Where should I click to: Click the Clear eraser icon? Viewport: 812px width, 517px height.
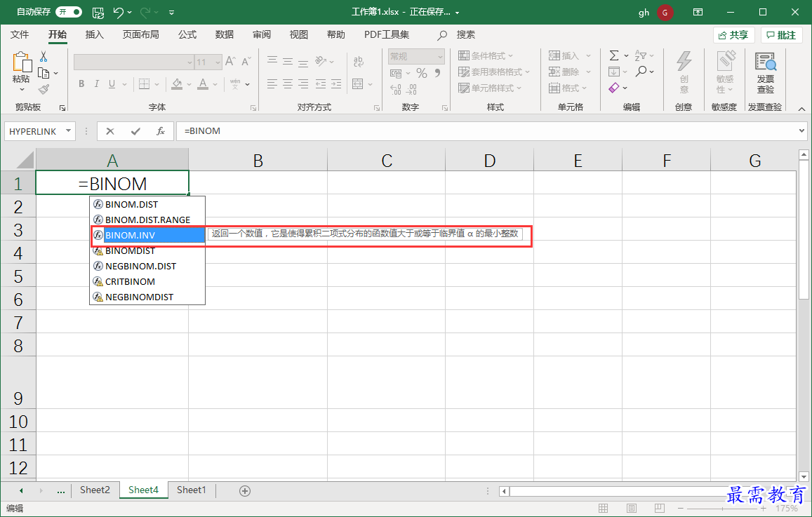(x=614, y=88)
